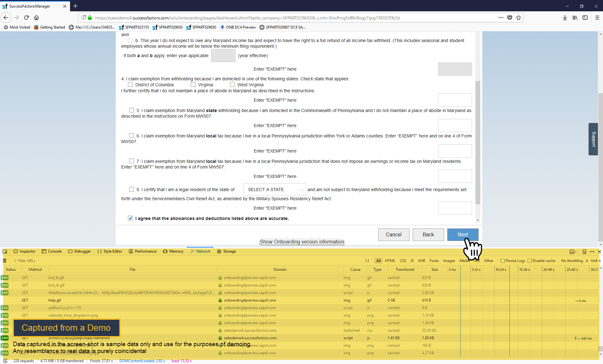
Task: Click EXEMPT field for item 5
Action: pyautogui.click(x=455, y=126)
